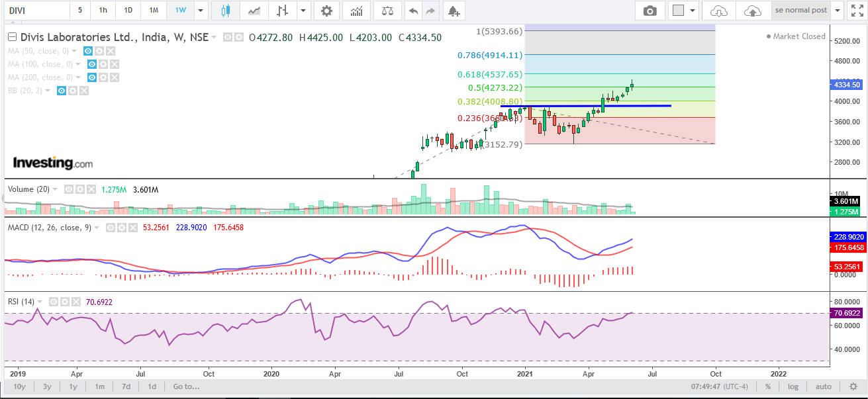Open the indicators chart-bars icon
Image resolution: width=868 pixels, height=399 pixels.
pos(356,11)
